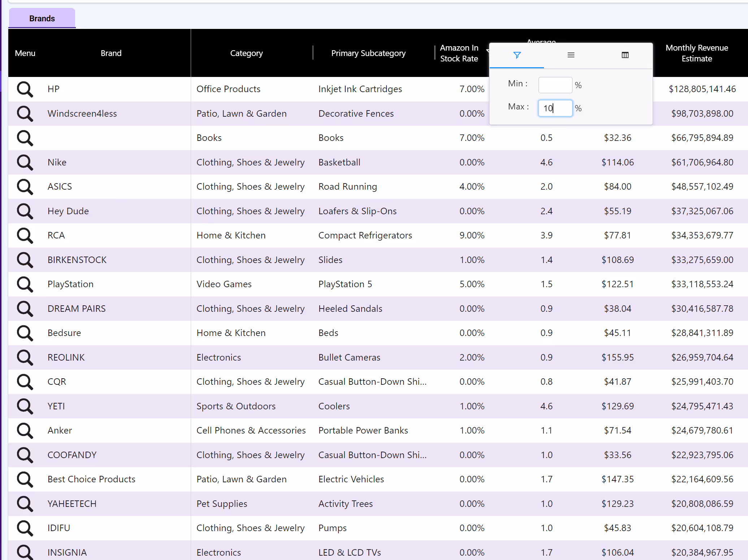
Task: Select the filter funnel tab in popup
Action: (x=517, y=55)
